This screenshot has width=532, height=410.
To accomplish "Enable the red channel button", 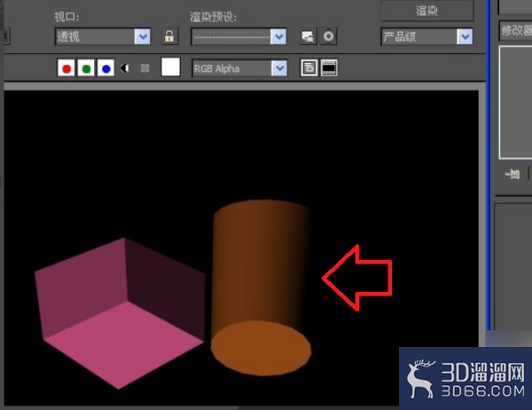I will tap(66, 68).
